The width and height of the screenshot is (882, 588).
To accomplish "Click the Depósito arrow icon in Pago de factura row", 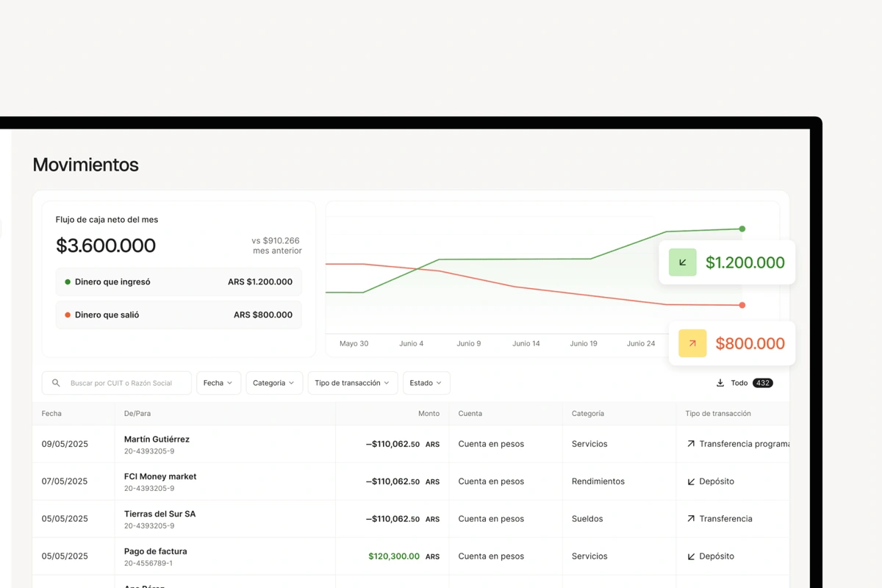I will click(691, 556).
